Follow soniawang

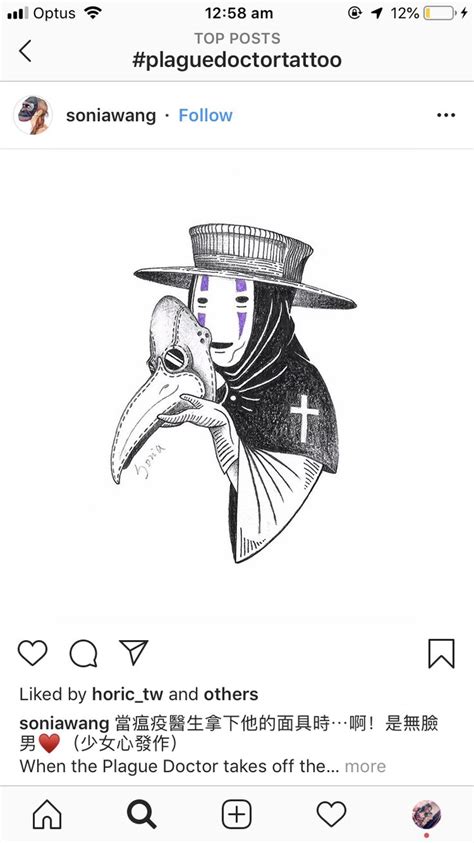coord(205,115)
